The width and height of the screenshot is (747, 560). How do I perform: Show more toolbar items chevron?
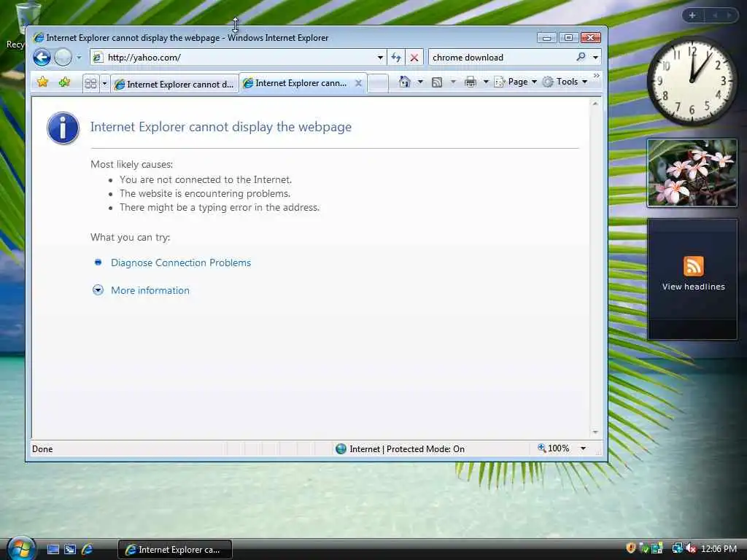click(x=597, y=76)
